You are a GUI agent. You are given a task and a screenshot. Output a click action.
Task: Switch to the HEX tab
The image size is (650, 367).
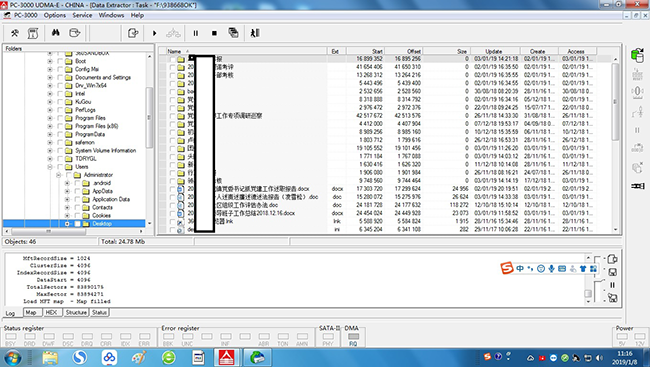51,312
